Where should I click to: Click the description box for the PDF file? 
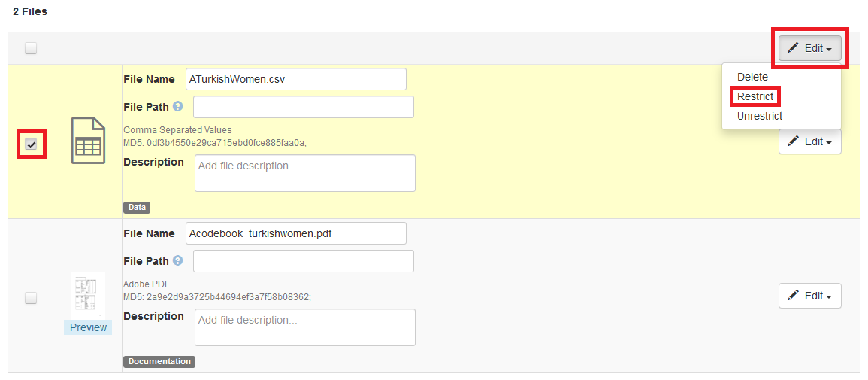[305, 327]
